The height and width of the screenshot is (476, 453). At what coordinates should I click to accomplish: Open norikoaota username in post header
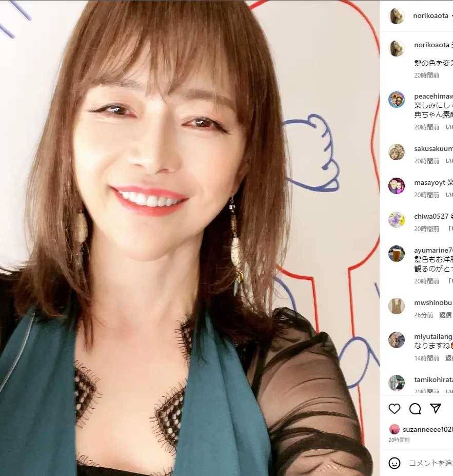click(x=430, y=16)
